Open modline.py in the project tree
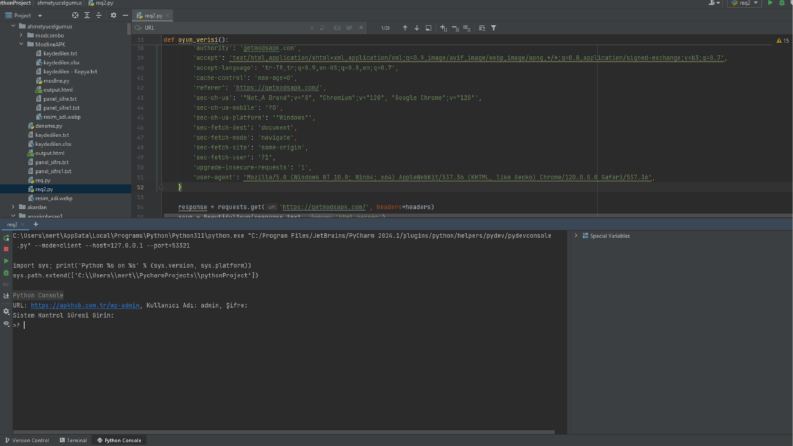The height and width of the screenshot is (446, 793). pos(56,81)
